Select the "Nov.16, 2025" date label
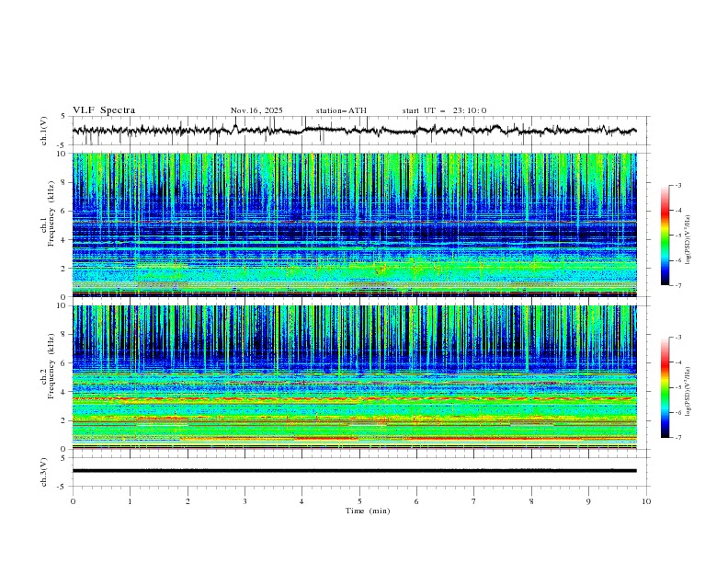Image resolution: width=728 pixels, height=563 pixels. (256, 110)
